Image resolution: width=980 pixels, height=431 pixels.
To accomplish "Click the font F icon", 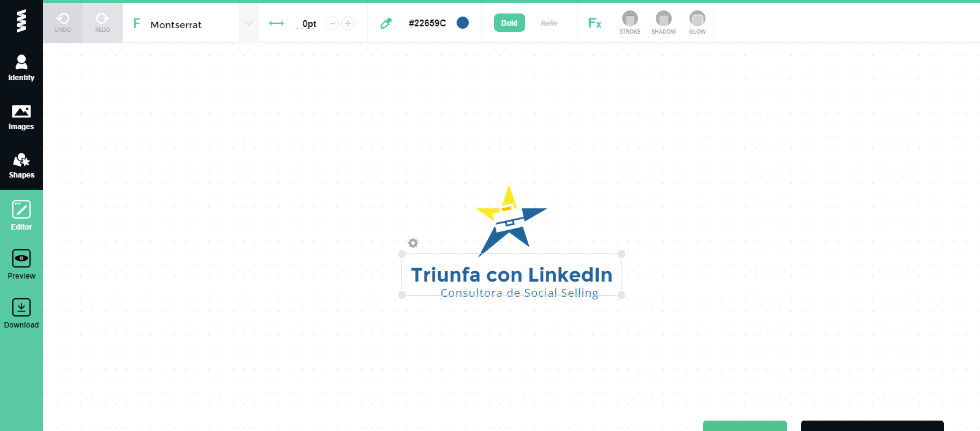I will 137,24.
